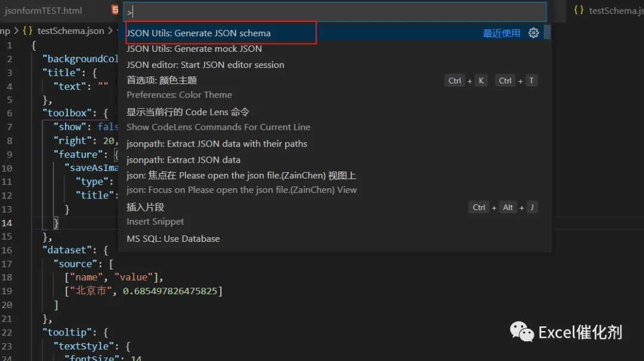Click the braces icon in breadcrumb bar

click(x=27, y=31)
